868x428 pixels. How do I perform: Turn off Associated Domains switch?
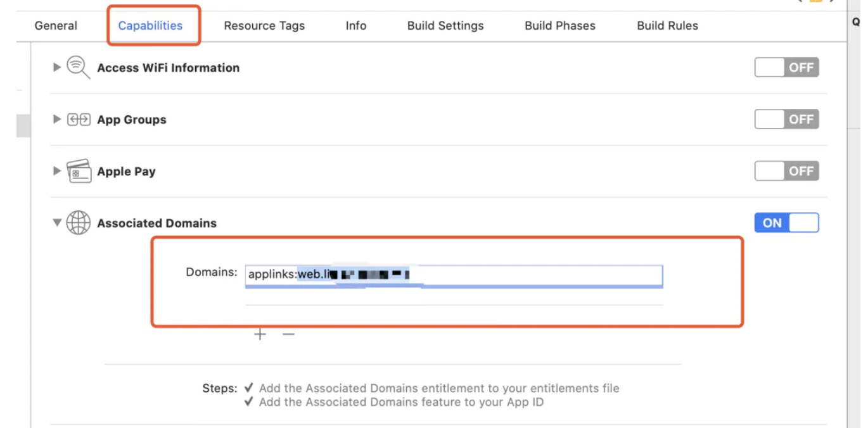click(786, 223)
